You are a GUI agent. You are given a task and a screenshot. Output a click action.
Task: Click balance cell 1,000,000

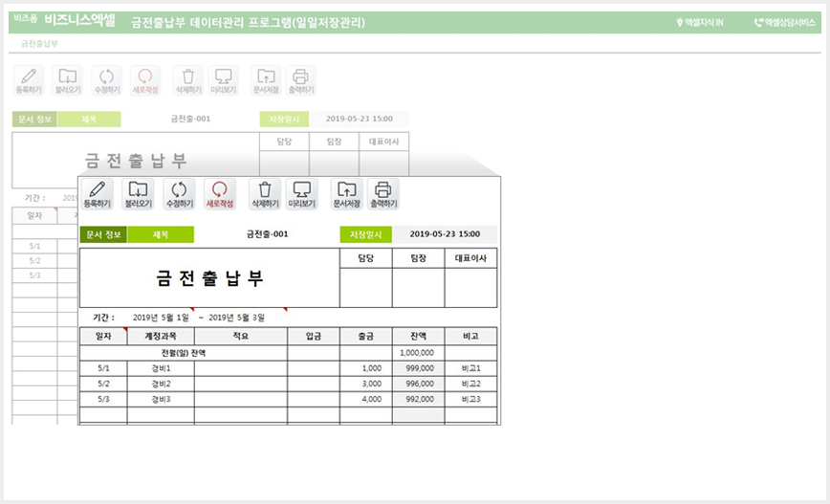(418, 353)
